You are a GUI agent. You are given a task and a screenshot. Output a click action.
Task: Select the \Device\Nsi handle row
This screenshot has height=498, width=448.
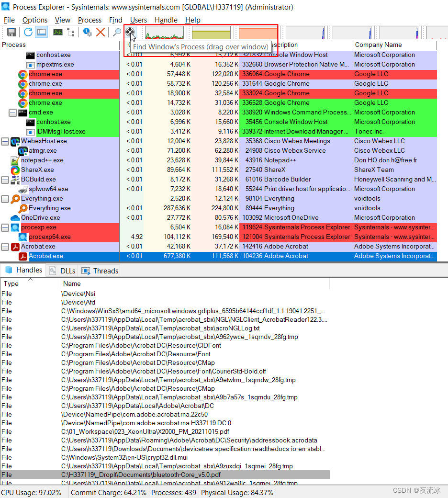tap(165, 294)
